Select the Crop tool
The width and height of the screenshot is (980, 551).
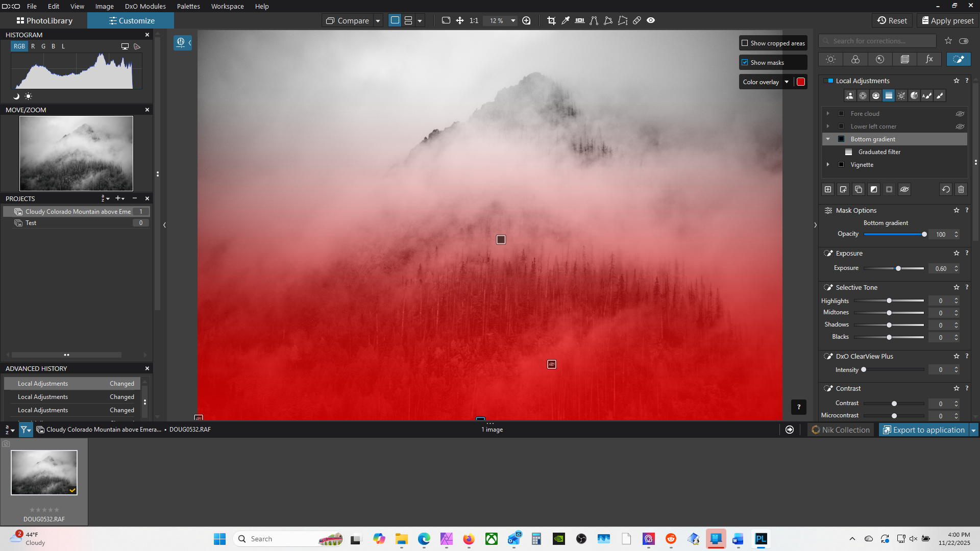click(551, 20)
